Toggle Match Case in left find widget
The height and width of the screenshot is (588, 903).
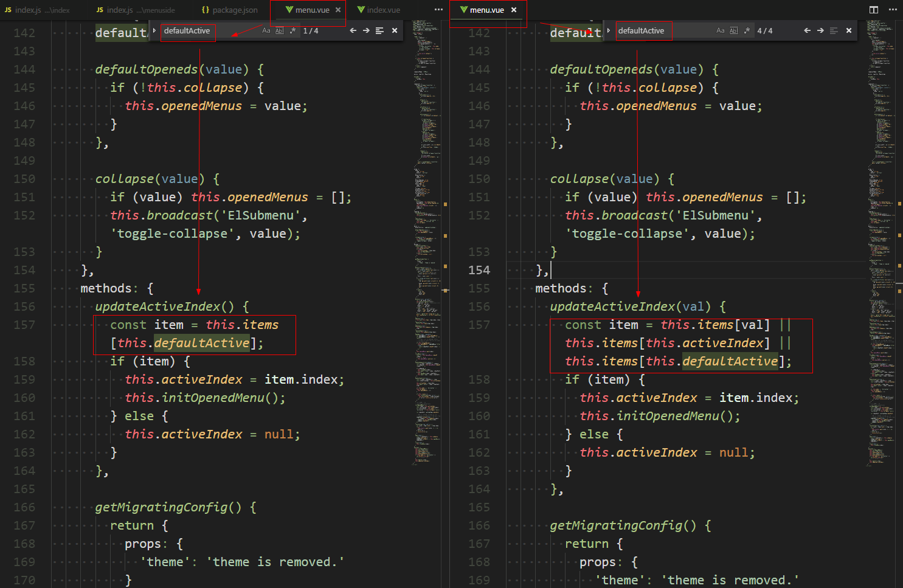tap(266, 30)
